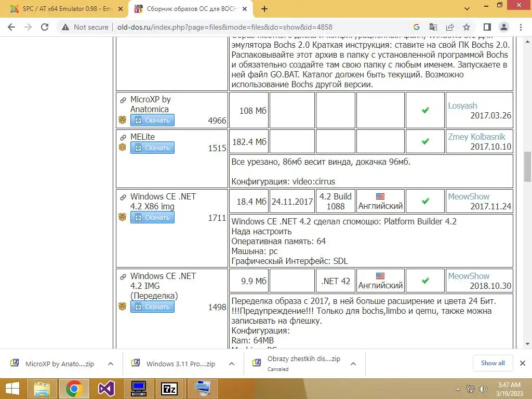Show hidden system tray icons
This screenshot has width=532, height=399.
click(x=458, y=389)
